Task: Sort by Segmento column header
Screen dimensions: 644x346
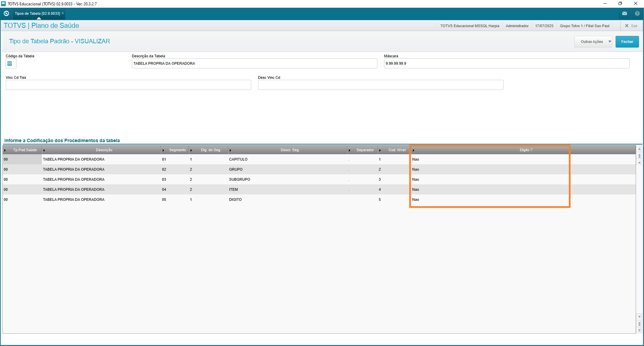Action: coord(175,150)
